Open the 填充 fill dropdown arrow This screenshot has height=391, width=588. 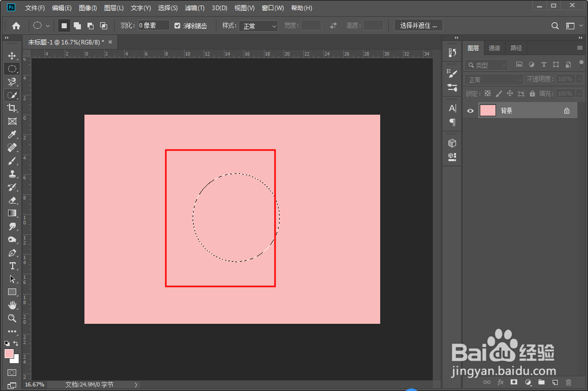point(580,93)
